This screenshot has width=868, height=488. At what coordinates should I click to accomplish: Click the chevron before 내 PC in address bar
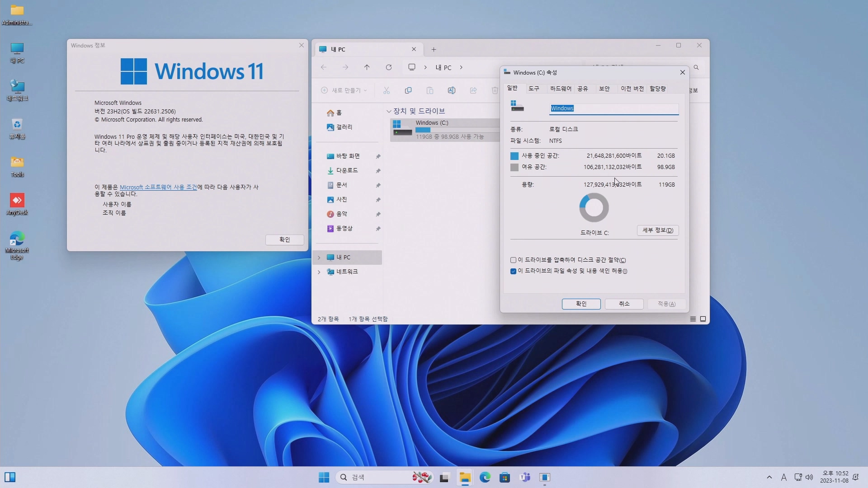425,67
